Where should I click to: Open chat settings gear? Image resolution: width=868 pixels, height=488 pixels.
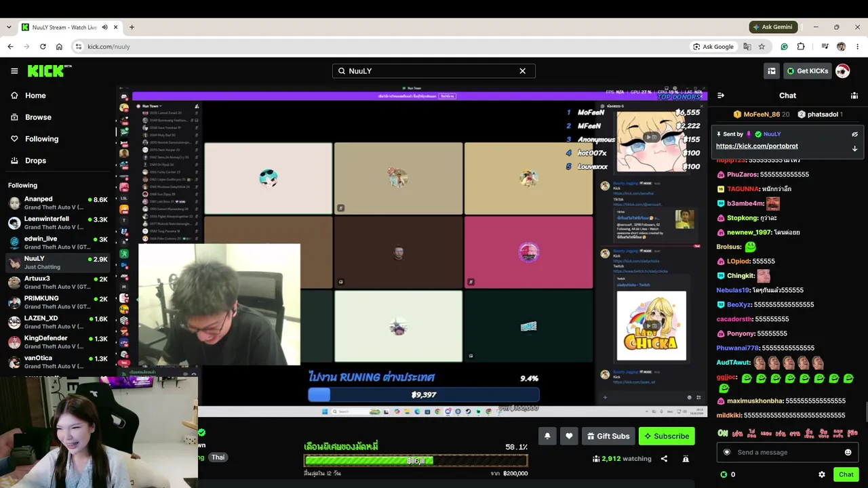[x=822, y=474]
